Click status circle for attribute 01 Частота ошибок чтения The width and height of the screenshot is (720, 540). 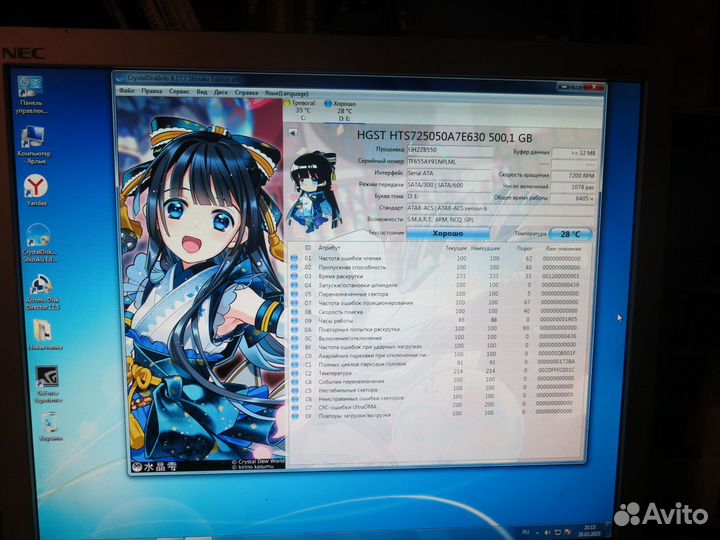coord(294,259)
